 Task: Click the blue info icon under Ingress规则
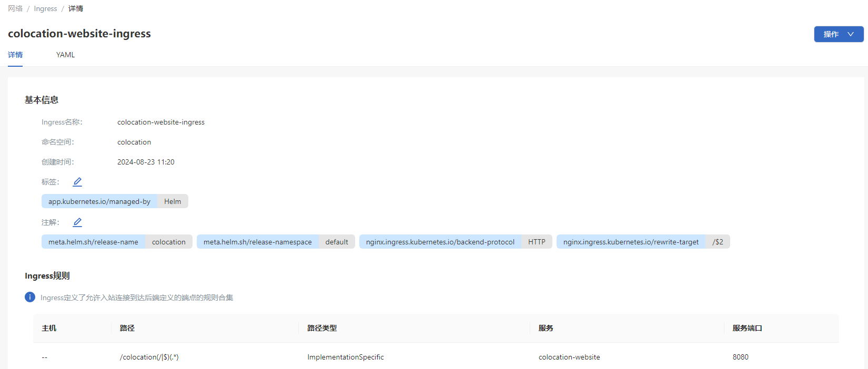pyautogui.click(x=30, y=297)
